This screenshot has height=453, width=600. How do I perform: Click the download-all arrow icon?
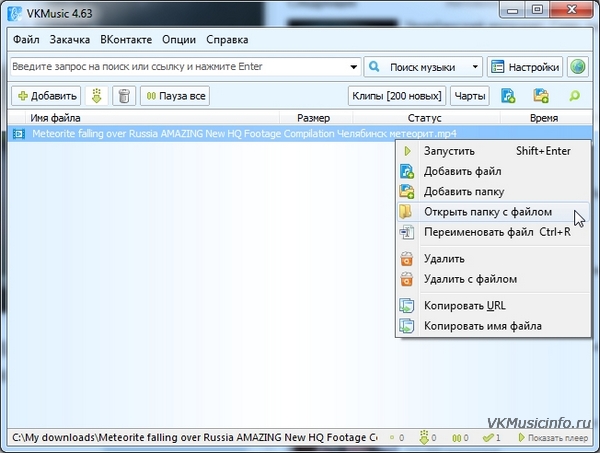96,96
